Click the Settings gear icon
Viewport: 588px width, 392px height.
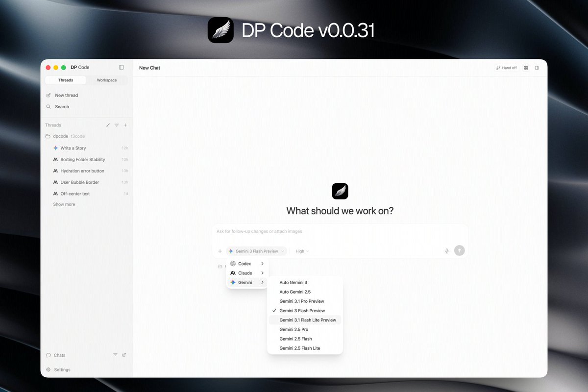(49, 369)
